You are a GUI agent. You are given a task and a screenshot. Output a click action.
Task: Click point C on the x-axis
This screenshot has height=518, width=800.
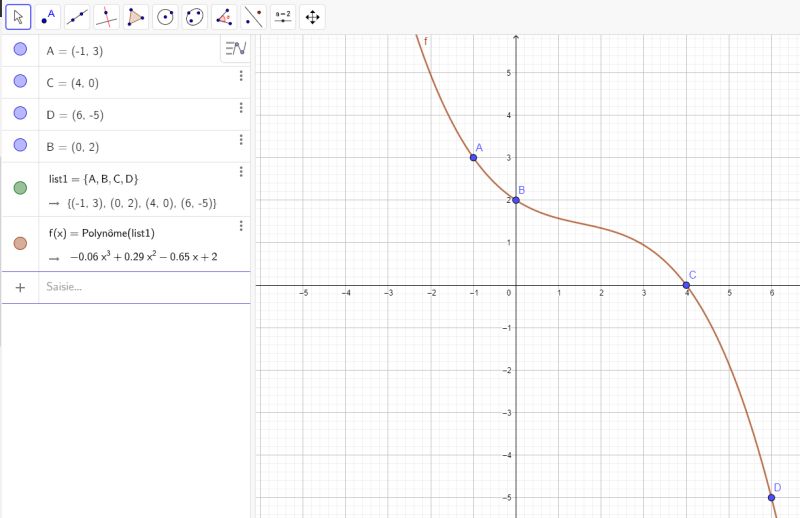pos(686,285)
